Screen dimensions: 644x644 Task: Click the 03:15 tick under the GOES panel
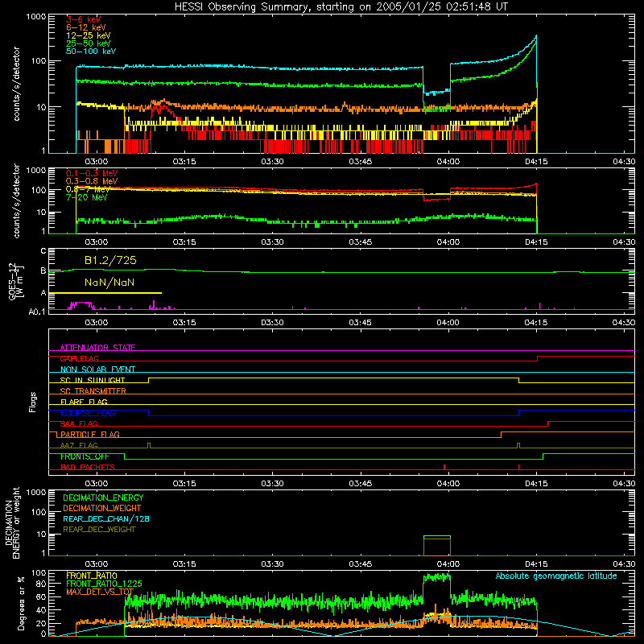coord(184,323)
